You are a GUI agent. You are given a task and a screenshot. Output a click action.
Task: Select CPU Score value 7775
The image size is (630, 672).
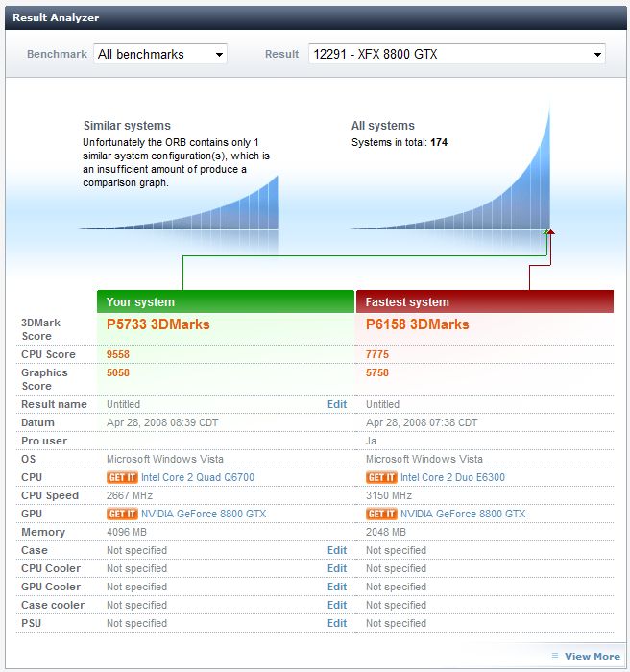tap(377, 354)
